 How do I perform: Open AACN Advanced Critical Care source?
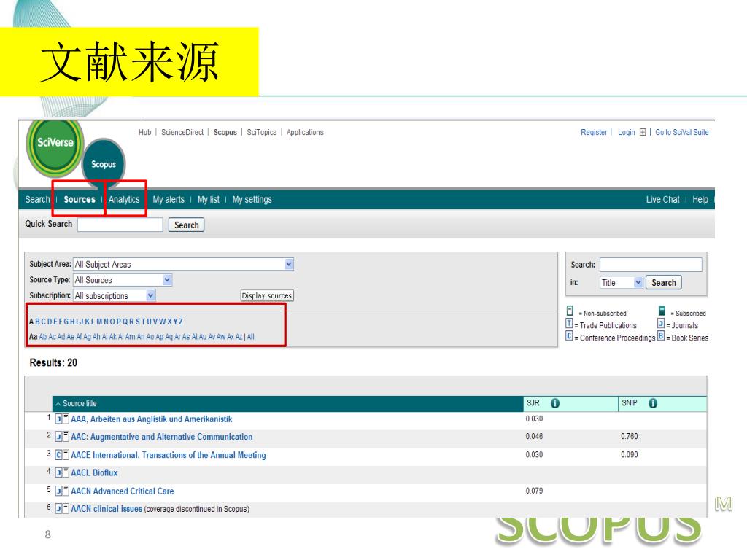click(123, 491)
